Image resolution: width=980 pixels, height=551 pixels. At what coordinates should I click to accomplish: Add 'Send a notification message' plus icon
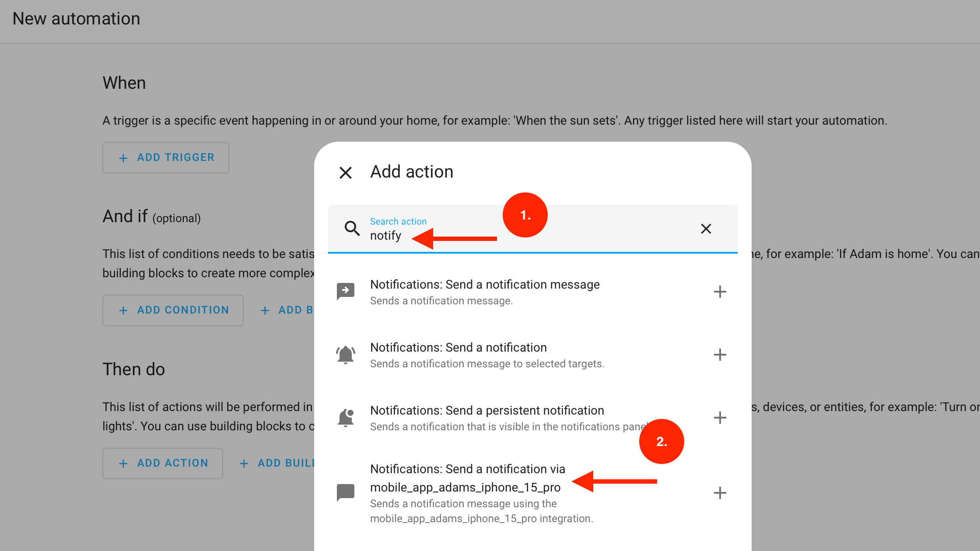720,292
